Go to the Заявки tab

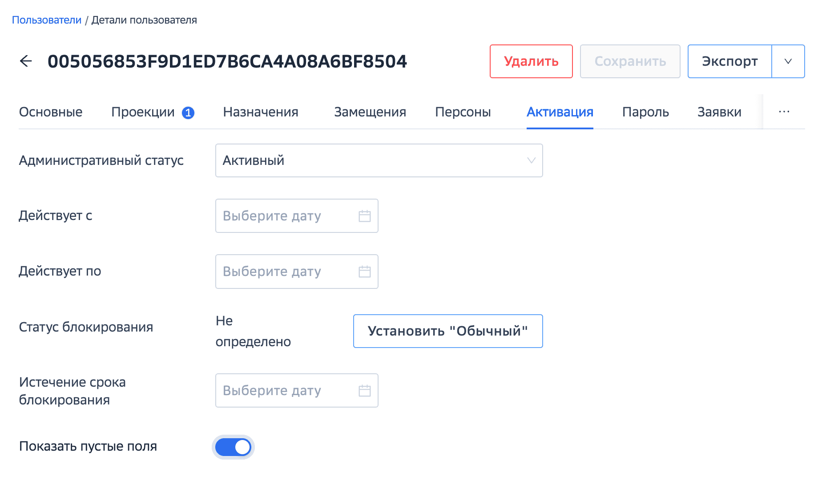[719, 112]
